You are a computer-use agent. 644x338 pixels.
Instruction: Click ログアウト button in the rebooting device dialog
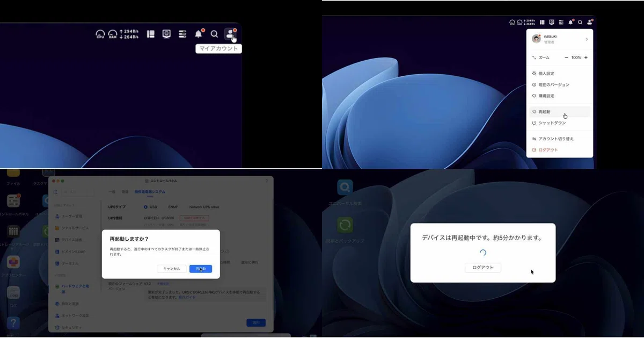click(x=483, y=268)
